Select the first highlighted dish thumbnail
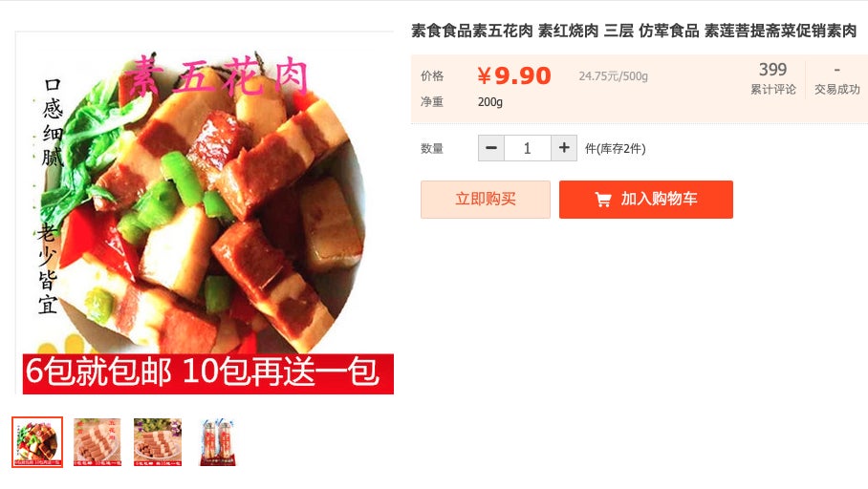 point(37,442)
